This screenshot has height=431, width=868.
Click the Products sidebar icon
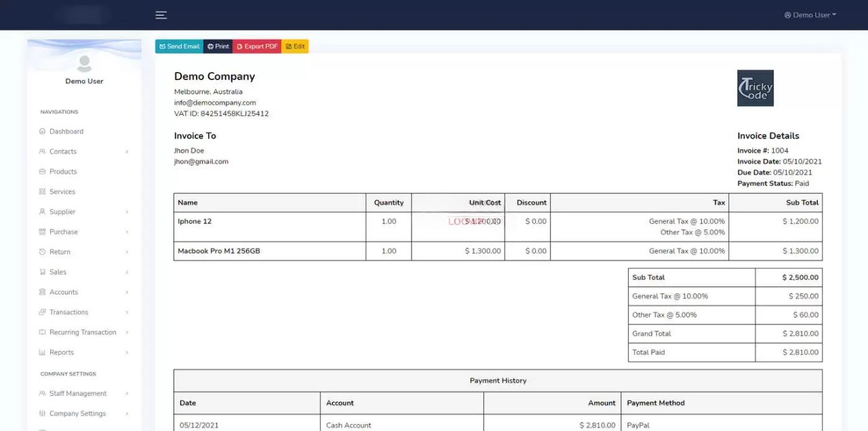coord(43,172)
